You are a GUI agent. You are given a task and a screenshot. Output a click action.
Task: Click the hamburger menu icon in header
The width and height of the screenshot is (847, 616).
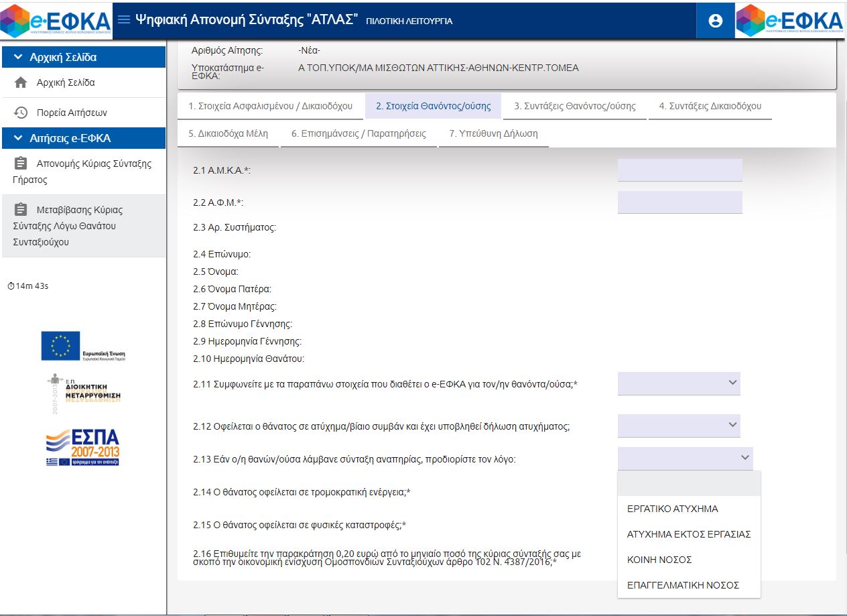click(124, 19)
